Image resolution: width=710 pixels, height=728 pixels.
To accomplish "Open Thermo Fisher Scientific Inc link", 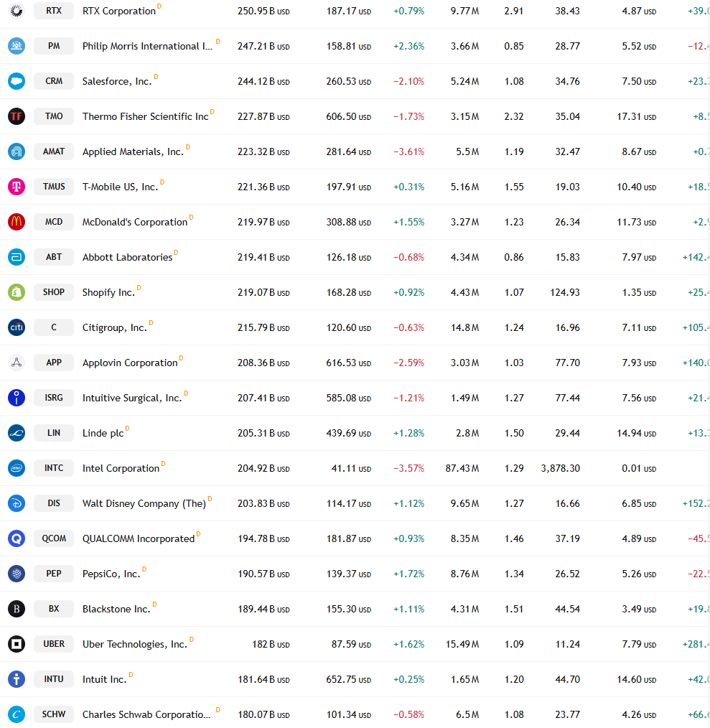I will tap(145, 116).
